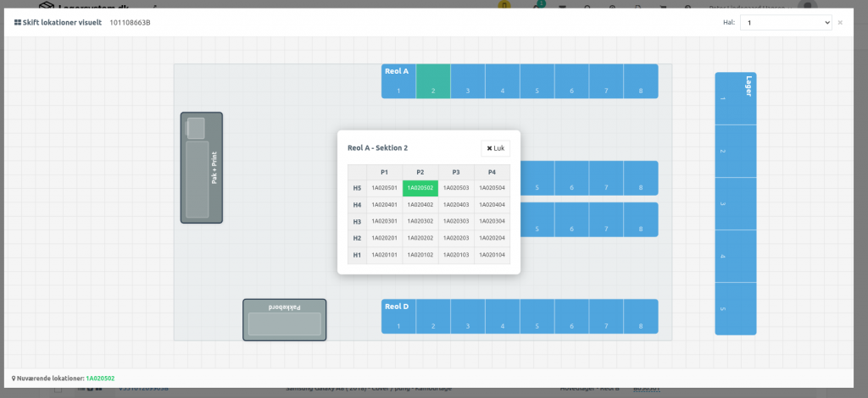Choose location cell 1A020101
This screenshot has height=398, width=868.
click(384, 255)
